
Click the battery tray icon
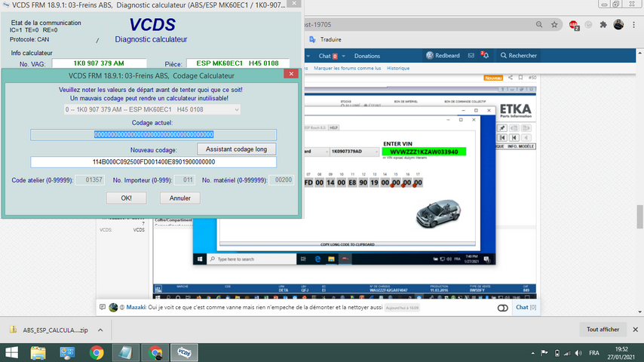pos(557,353)
